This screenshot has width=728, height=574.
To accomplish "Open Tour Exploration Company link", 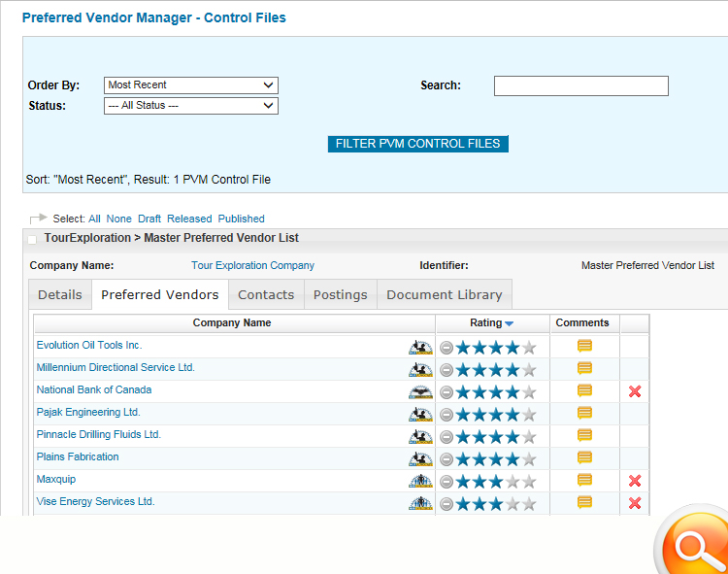I will [252, 265].
